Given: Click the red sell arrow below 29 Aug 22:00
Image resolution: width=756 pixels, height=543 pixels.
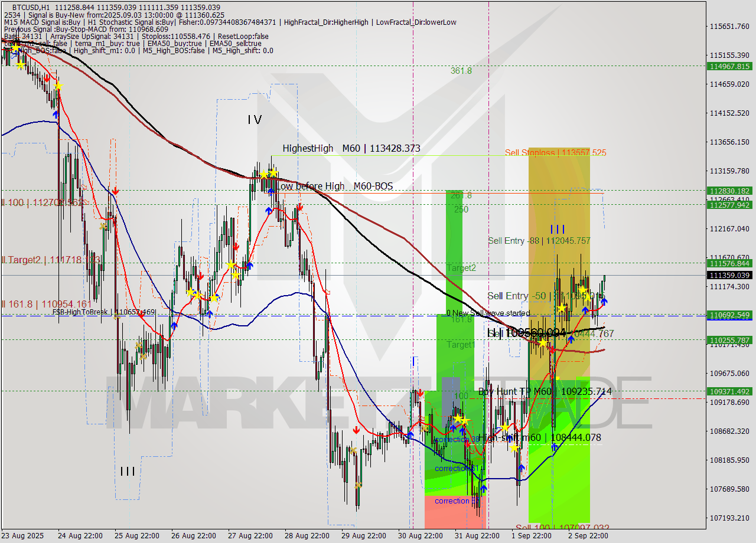Looking at the screenshot, I should 357,430.
